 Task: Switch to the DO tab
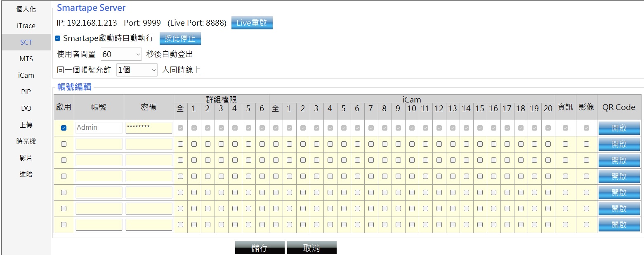click(x=26, y=108)
